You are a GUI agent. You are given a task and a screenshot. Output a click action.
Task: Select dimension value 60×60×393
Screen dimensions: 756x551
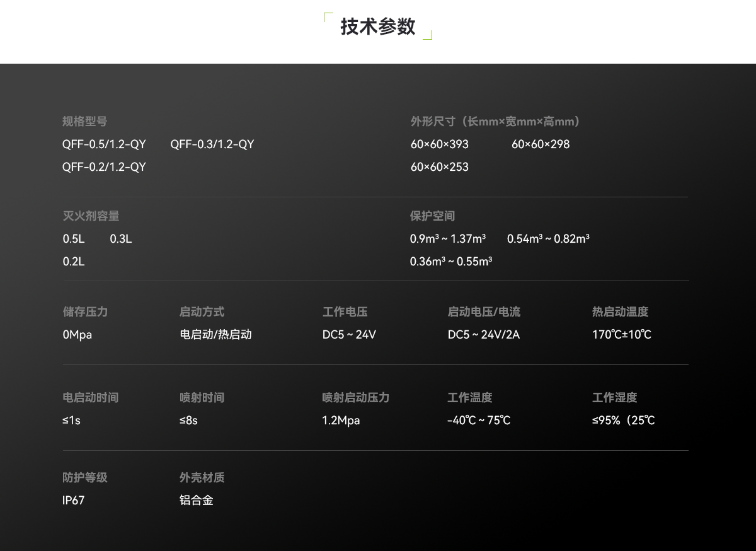[x=439, y=144]
